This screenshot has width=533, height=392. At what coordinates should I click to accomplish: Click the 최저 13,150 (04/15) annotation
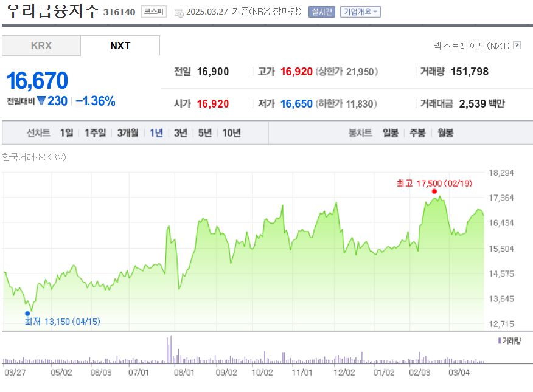pos(63,322)
